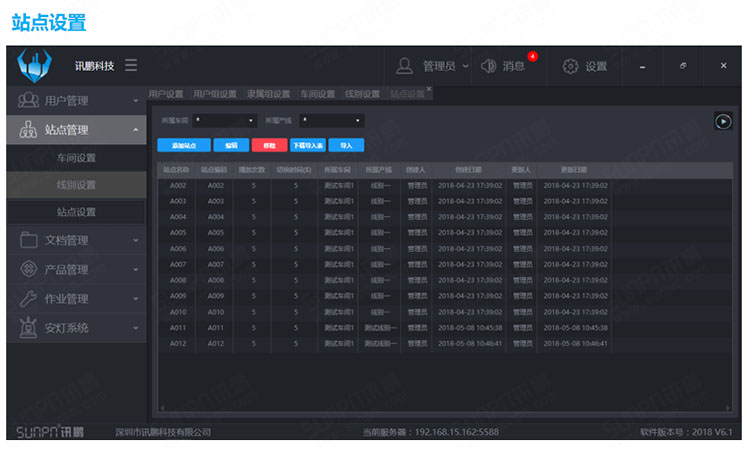Click the 产品管理 icon in sidebar

click(28, 269)
